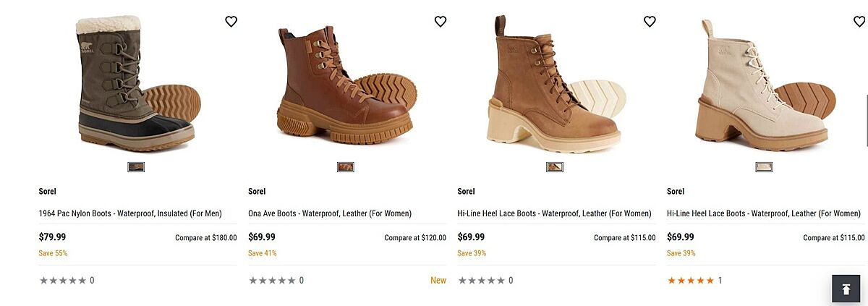Click the star rating under Ona Ave Boots
This screenshot has width=868, height=306.
272,281
